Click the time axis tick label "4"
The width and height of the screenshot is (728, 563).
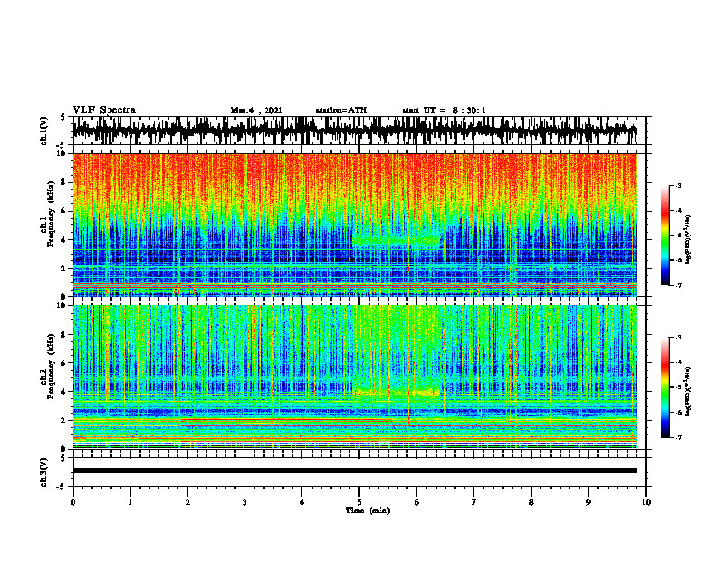point(302,502)
